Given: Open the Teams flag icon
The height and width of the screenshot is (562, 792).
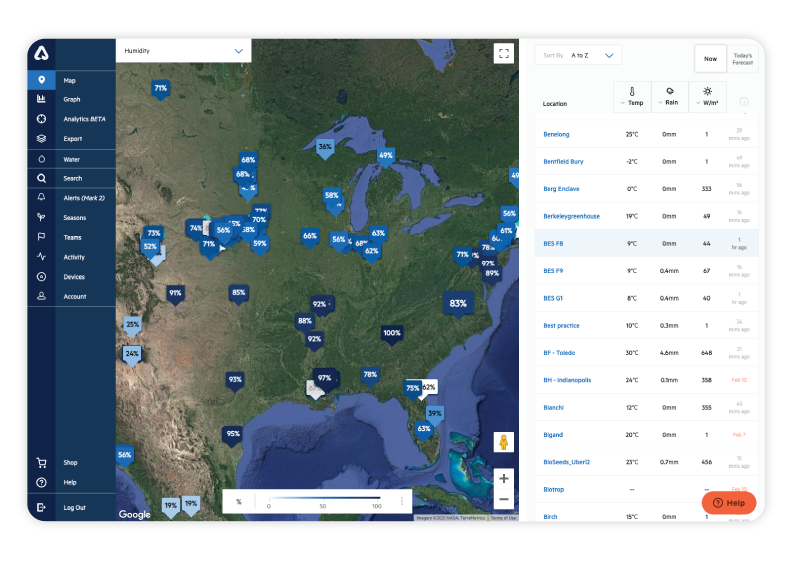Looking at the screenshot, I should 41,237.
